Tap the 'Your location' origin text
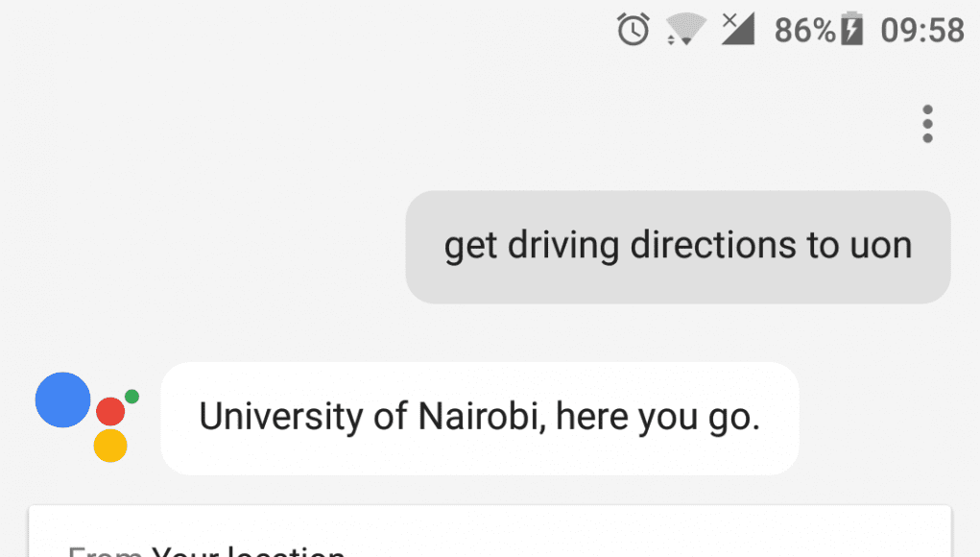Viewport: 980px width, 557px height. coord(249,551)
